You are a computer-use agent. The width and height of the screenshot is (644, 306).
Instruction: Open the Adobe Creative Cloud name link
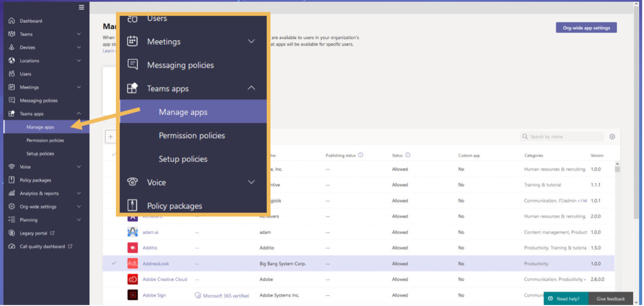click(165, 279)
